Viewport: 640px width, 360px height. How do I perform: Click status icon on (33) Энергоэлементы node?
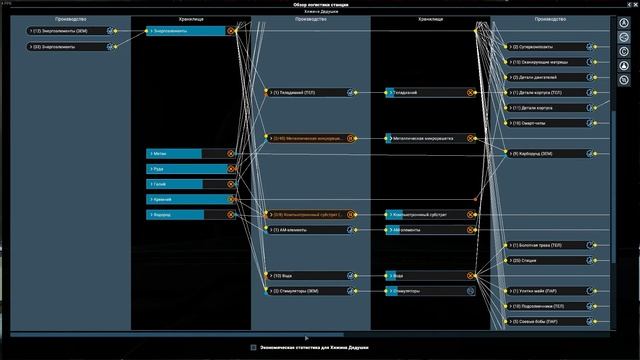[110, 47]
